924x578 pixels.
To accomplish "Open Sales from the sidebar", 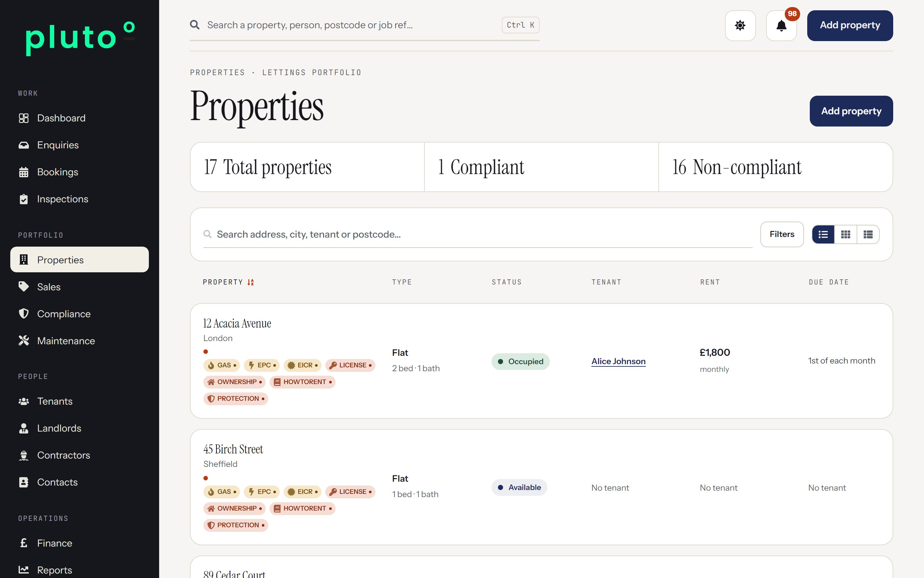I will [80, 287].
